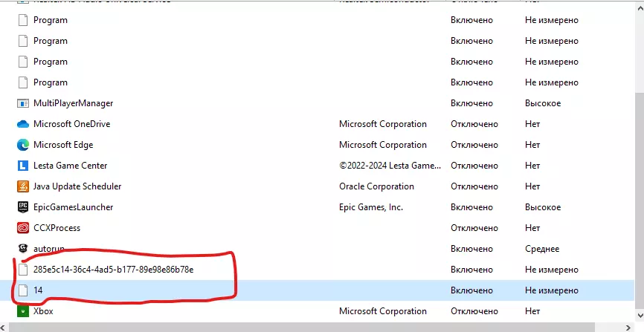644x332 pixels.
Task: Click the horizontal scrollbar left arrow
Action: pos(3,328)
